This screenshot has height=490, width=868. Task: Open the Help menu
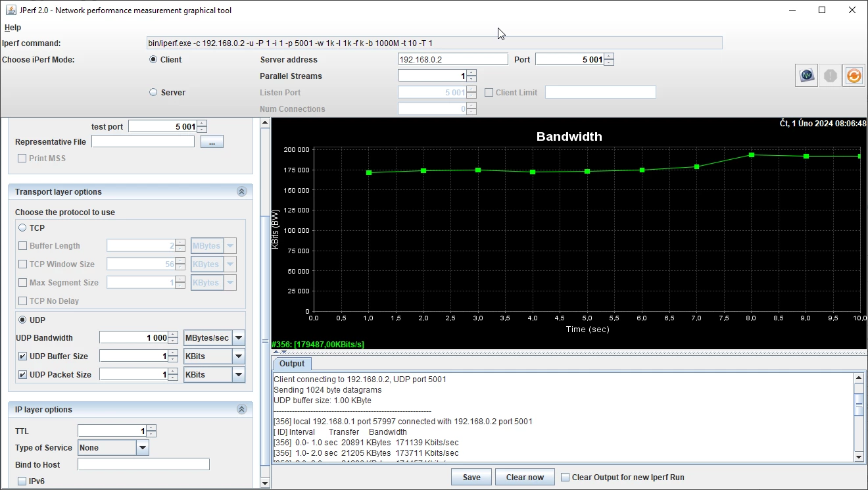(12, 28)
